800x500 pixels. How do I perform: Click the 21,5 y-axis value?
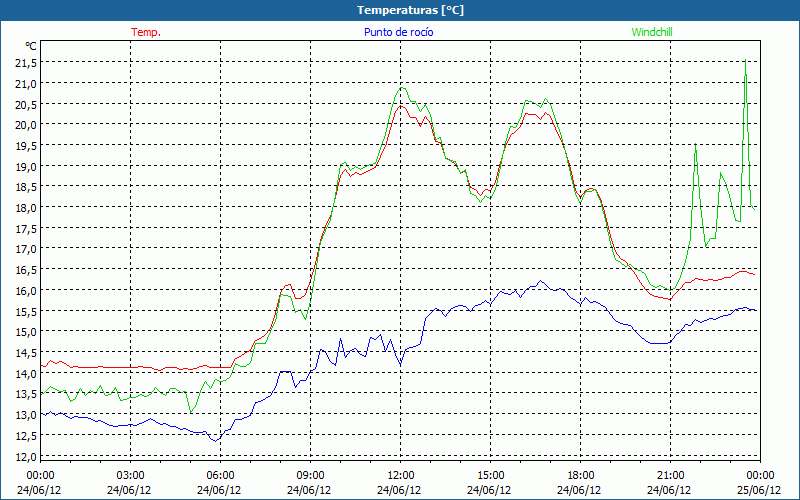(x=27, y=62)
